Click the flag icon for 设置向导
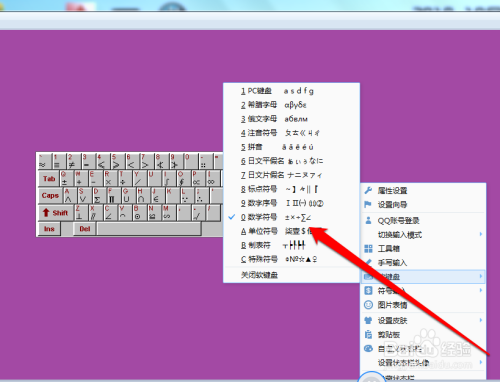Image resolution: width=500 pixels, height=382 pixels. pyautogui.click(x=368, y=204)
